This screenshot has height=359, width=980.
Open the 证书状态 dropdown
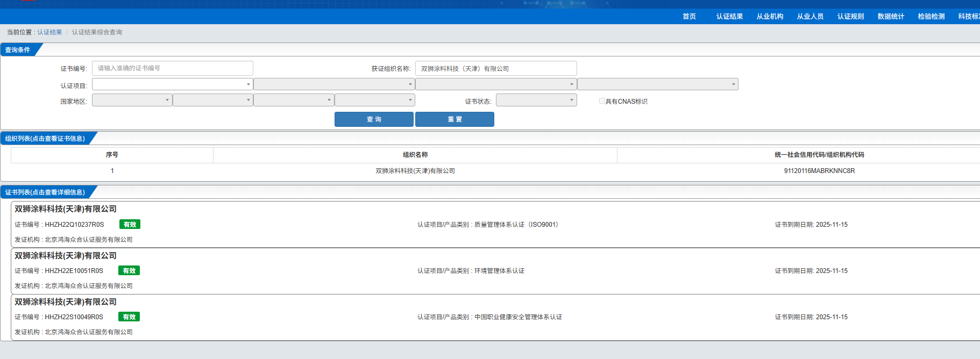pyautogui.click(x=536, y=100)
